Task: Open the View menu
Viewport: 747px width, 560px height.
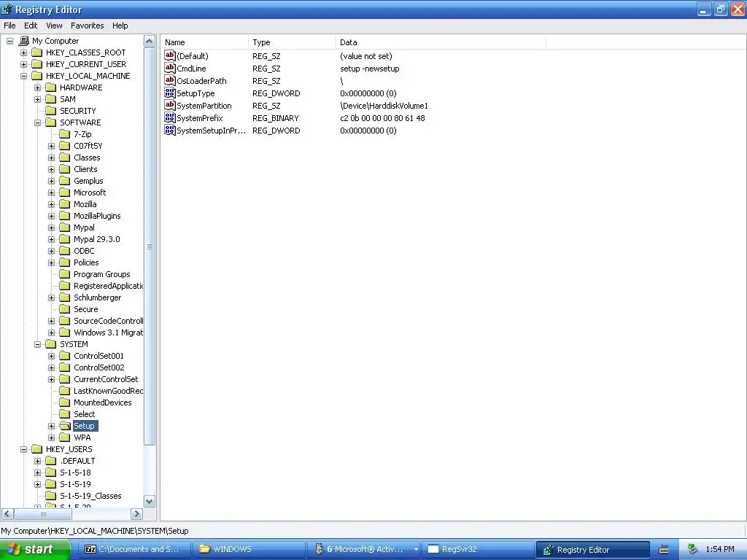Action: pyautogui.click(x=54, y=26)
